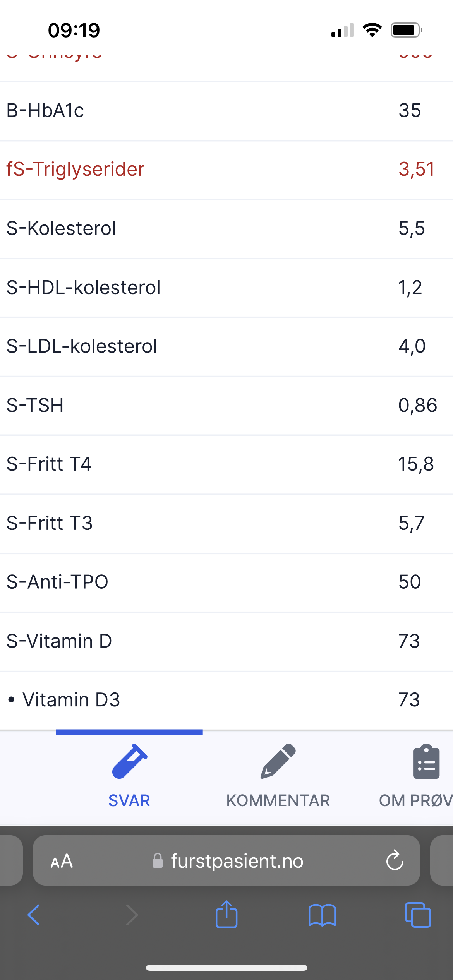Open AA text size menu
The image size is (453, 980).
pos(62,861)
